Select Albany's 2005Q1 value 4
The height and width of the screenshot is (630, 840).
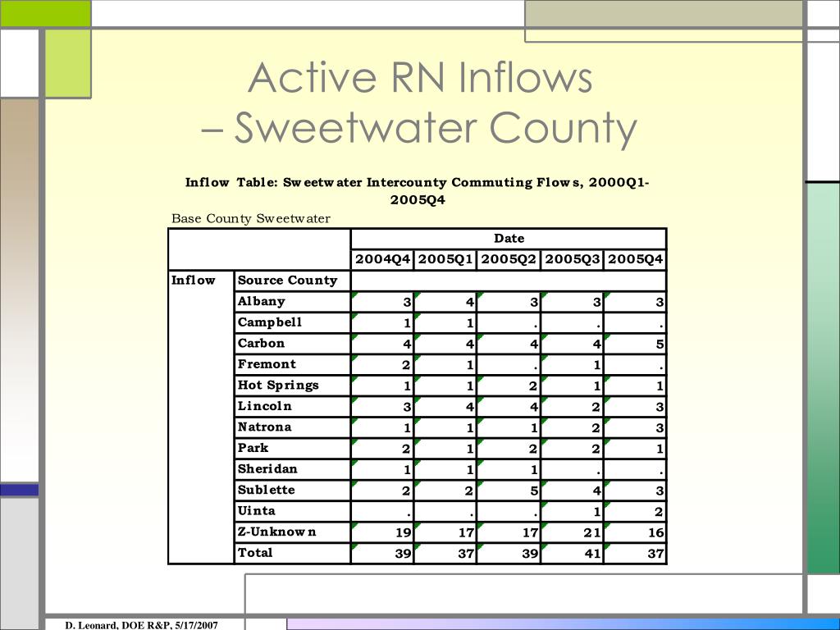(x=470, y=302)
